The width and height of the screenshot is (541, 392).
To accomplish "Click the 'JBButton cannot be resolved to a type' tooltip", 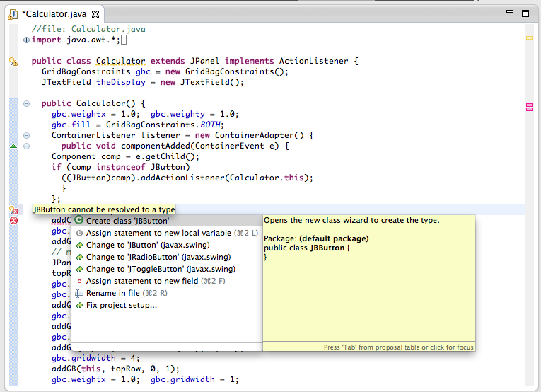I will click(104, 209).
